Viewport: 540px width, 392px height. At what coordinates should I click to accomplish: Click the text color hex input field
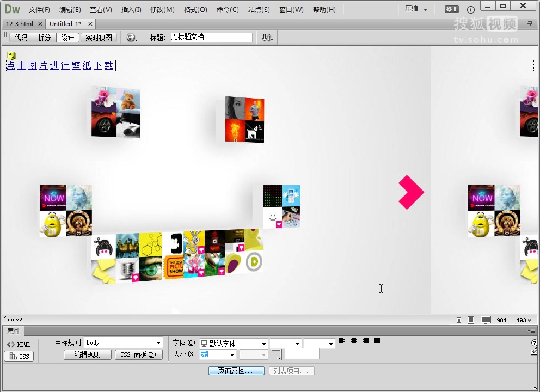302,354
